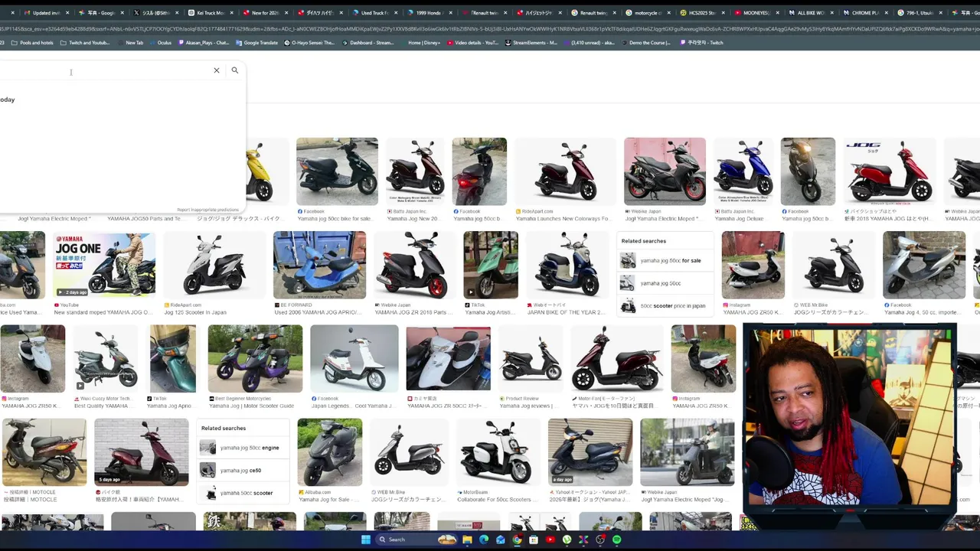
Task: Click the magnifying glass search icon
Action: point(235,70)
